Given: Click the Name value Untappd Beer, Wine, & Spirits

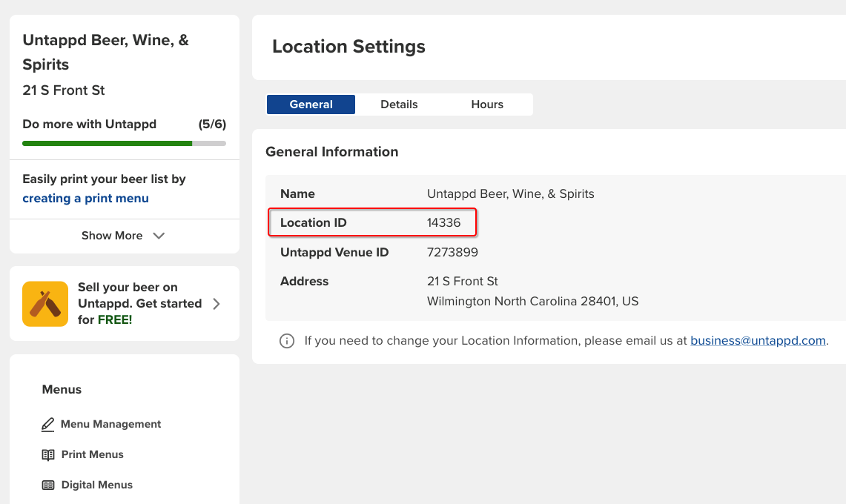Looking at the screenshot, I should point(511,194).
